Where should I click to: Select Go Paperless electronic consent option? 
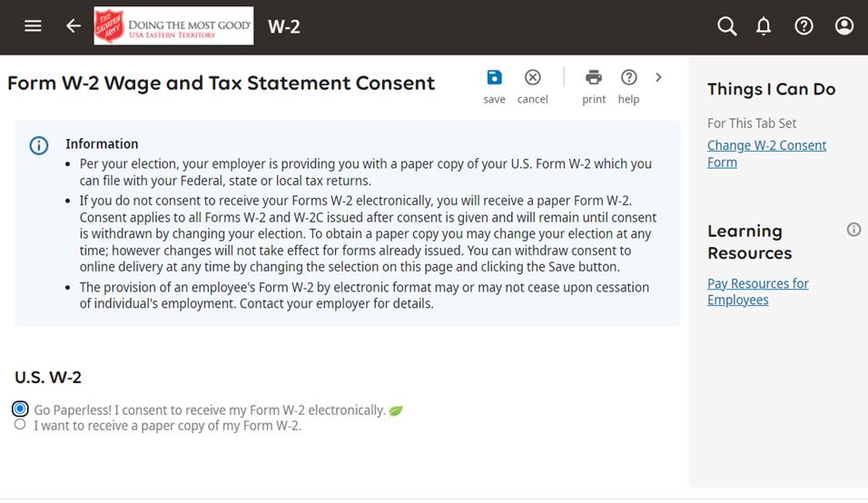coord(20,409)
